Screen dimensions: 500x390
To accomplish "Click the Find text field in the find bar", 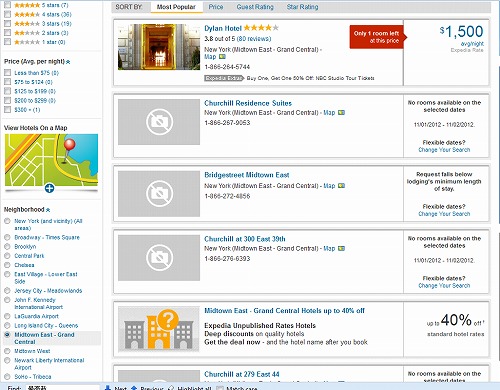I will click(x=63, y=388).
